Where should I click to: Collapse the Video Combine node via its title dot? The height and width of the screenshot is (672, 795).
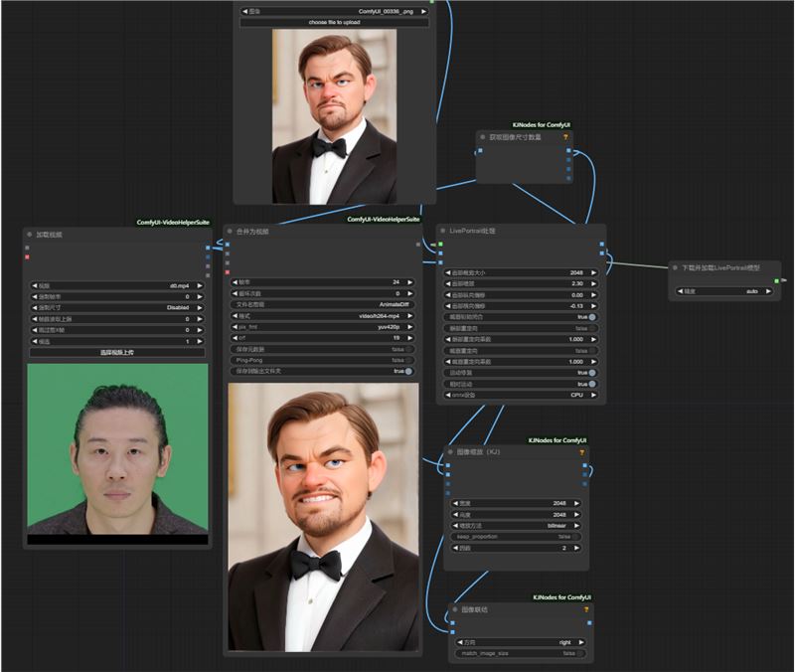point(230,232)
